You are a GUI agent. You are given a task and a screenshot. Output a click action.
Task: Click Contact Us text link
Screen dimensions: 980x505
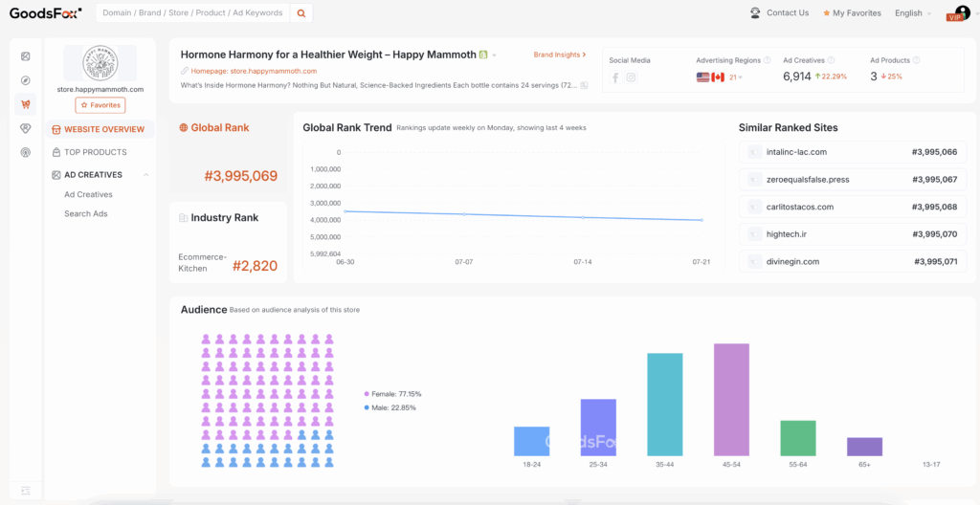tap(788, 12)
